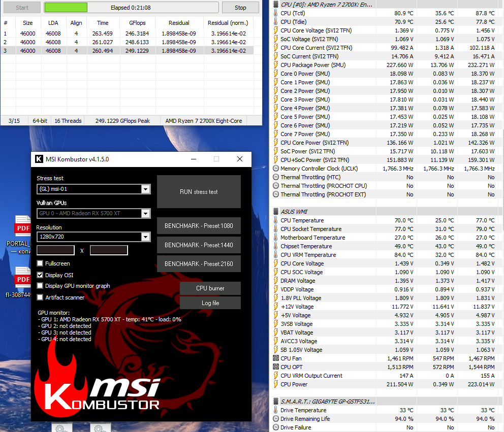This screenshot has height=432, width=504.
Task: Click the 249.1229 GFlops Peak status entry
Action: pos(122,121)
